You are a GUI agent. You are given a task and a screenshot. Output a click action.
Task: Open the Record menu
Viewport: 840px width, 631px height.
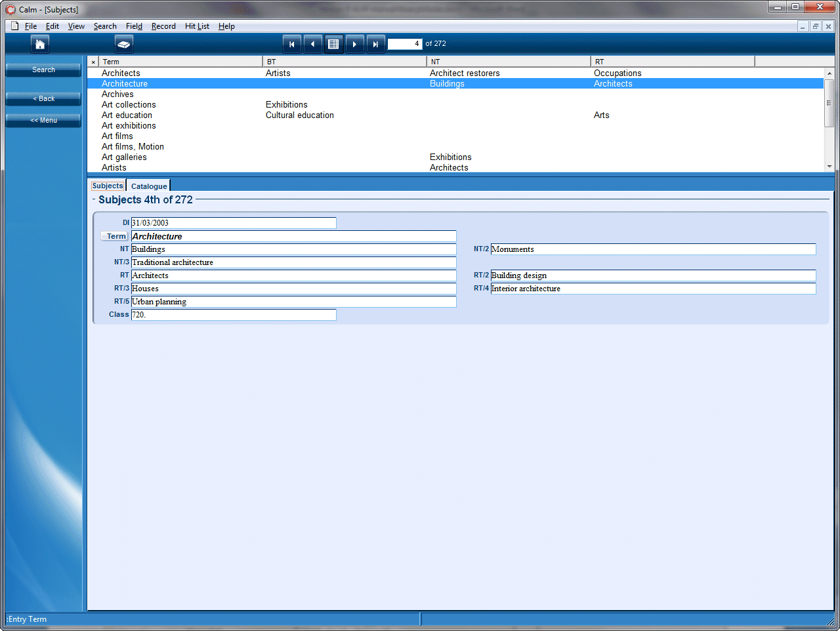click(x=163, y=26)
